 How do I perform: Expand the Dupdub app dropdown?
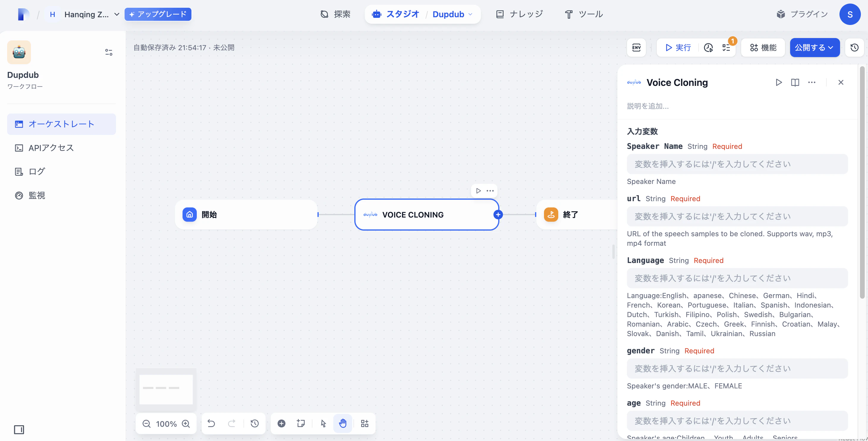pyautogui.click(x=452, y=14)
